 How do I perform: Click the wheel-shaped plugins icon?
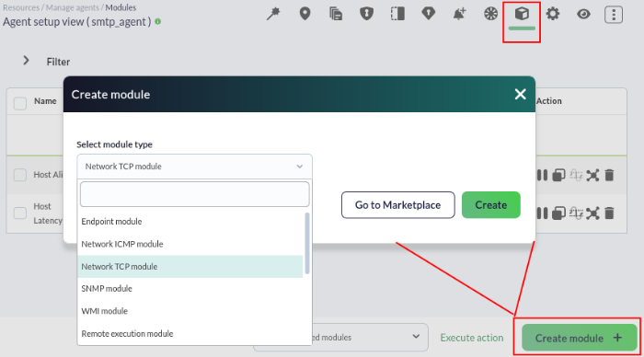coord(490,14)
